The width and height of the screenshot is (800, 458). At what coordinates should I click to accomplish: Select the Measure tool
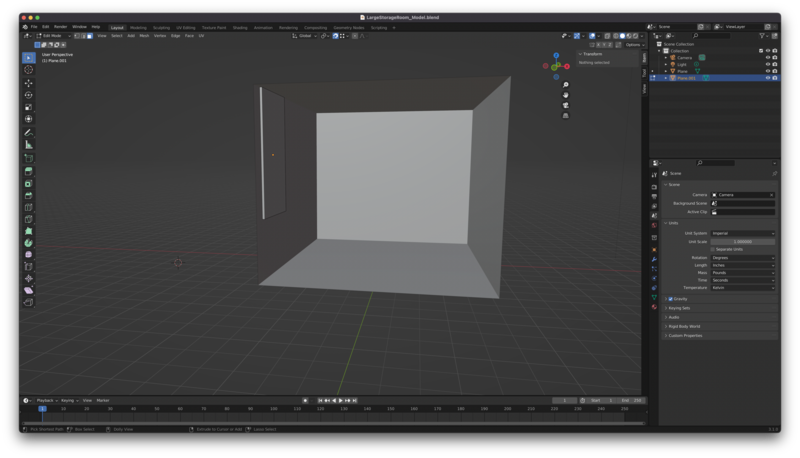point(28,145)
